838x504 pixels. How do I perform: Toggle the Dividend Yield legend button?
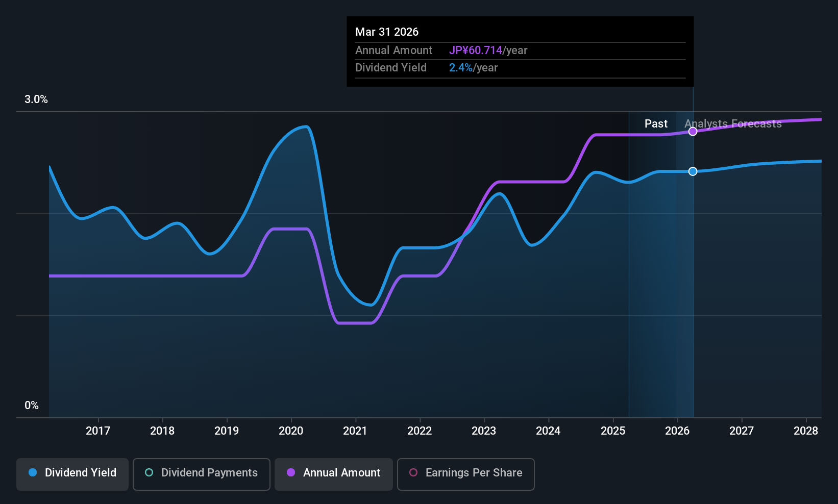(x=72, y=474)
